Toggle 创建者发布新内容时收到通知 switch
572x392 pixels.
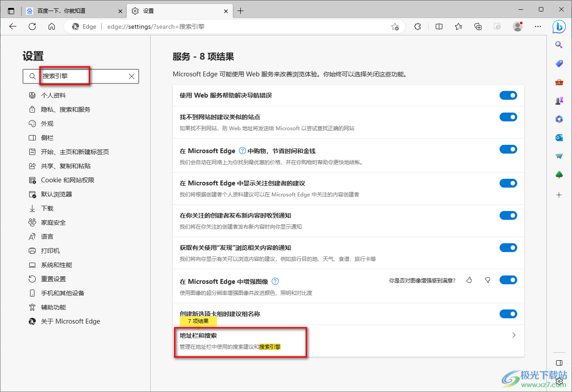(508, 215)
